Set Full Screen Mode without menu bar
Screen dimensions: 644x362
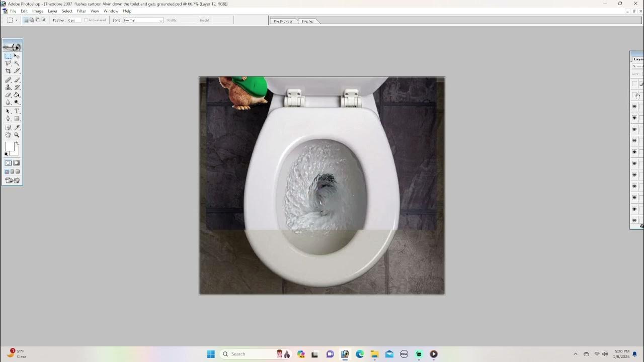point(18,172)
